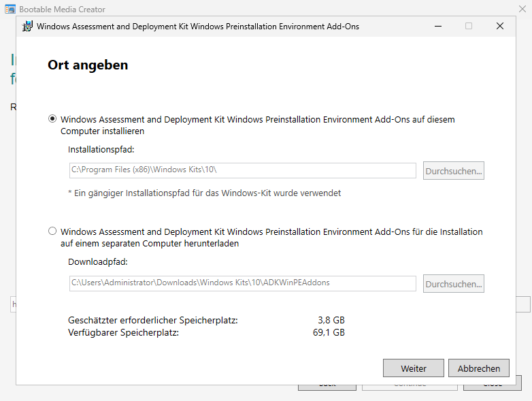Viewport: 532px width, 401px height.
Task: Click 'Verfügbarer Speicherplatz:' label
Action: [123, 332]
